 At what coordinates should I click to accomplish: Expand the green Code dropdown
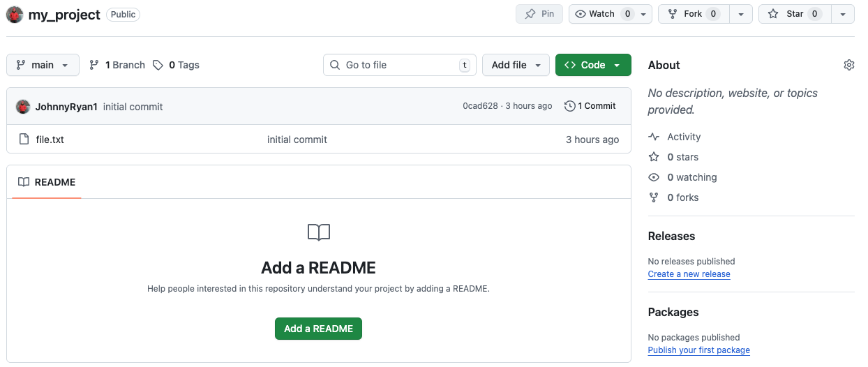click(593, 65)
